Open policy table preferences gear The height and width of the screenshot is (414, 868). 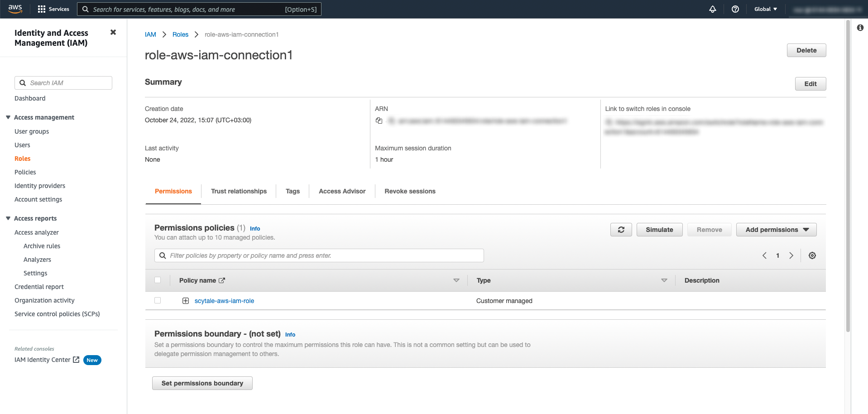812,255
